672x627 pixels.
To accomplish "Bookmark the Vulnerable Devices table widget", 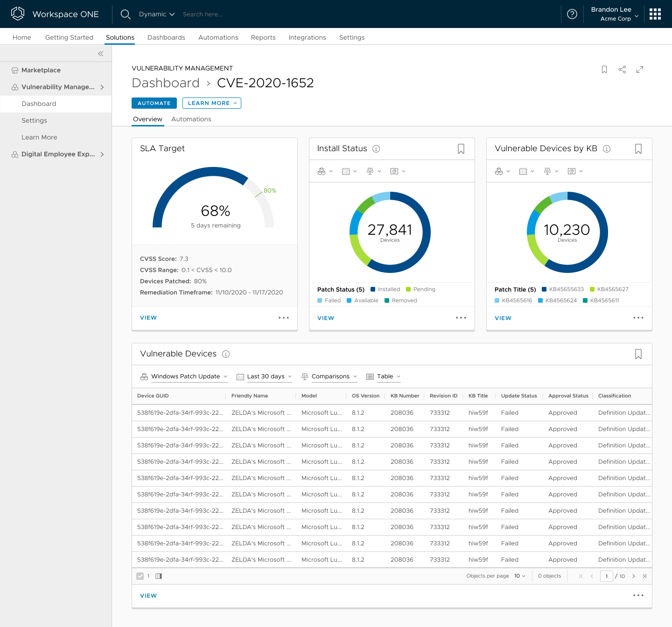I will point(638,354).
